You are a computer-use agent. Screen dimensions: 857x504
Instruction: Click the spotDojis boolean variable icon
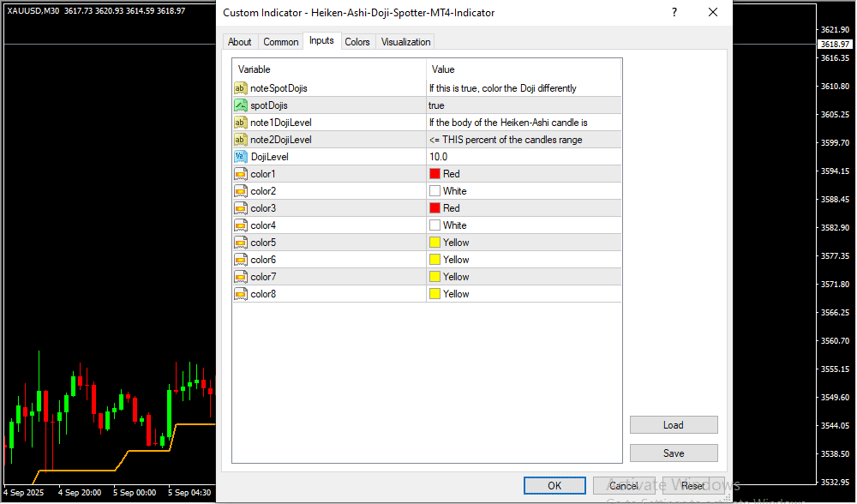coord(241,105)
